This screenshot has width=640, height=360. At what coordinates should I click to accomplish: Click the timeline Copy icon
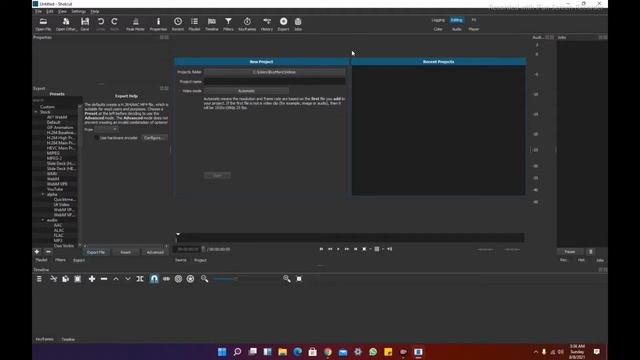click(65, 279)
